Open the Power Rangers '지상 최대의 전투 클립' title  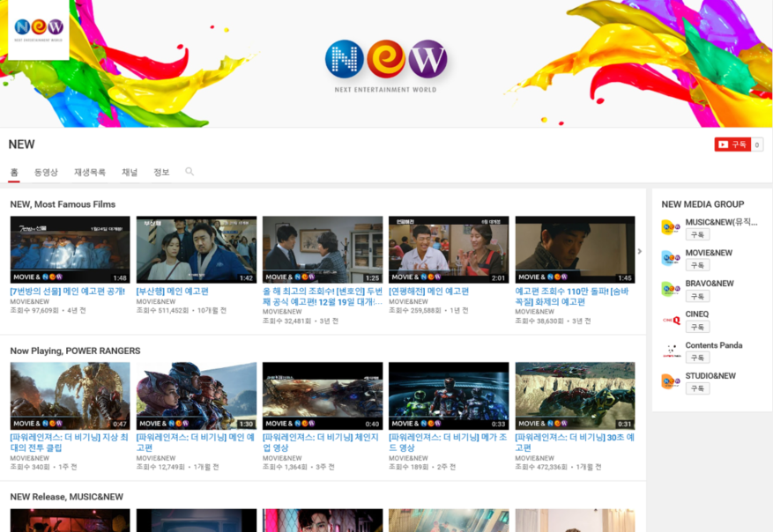tap(69, 442)
